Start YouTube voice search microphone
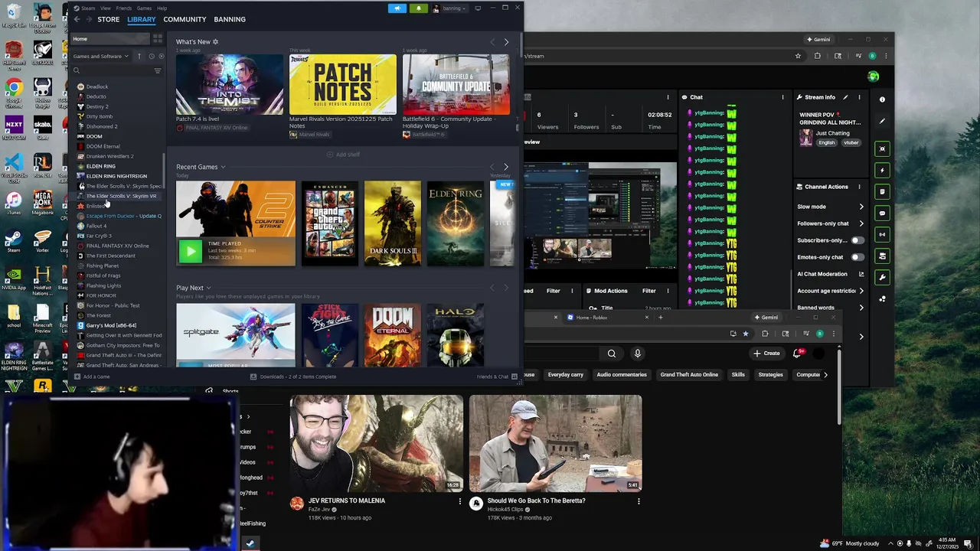This screenshot has width=980, height=551. point(637,354)
